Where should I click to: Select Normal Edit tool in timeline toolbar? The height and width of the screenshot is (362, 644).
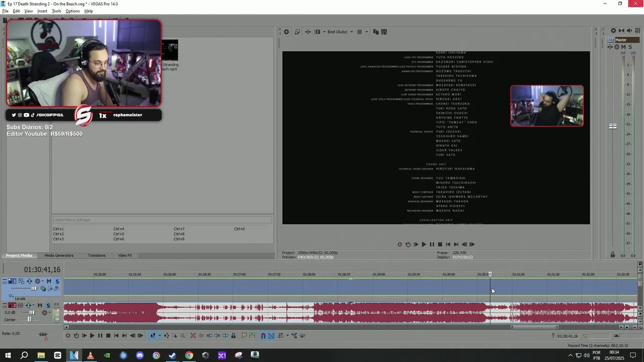(153, 335)
